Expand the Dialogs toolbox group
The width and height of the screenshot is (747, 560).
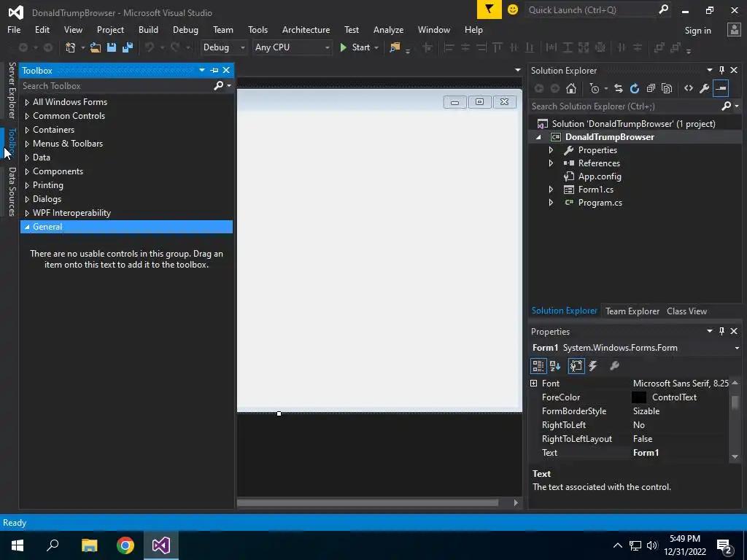pyautogui.click(x=27, y=199)
